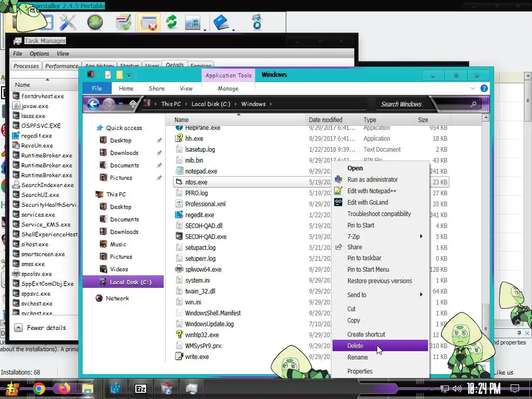Click Revo Uninstaller tools wrench icon

point(68,22)
